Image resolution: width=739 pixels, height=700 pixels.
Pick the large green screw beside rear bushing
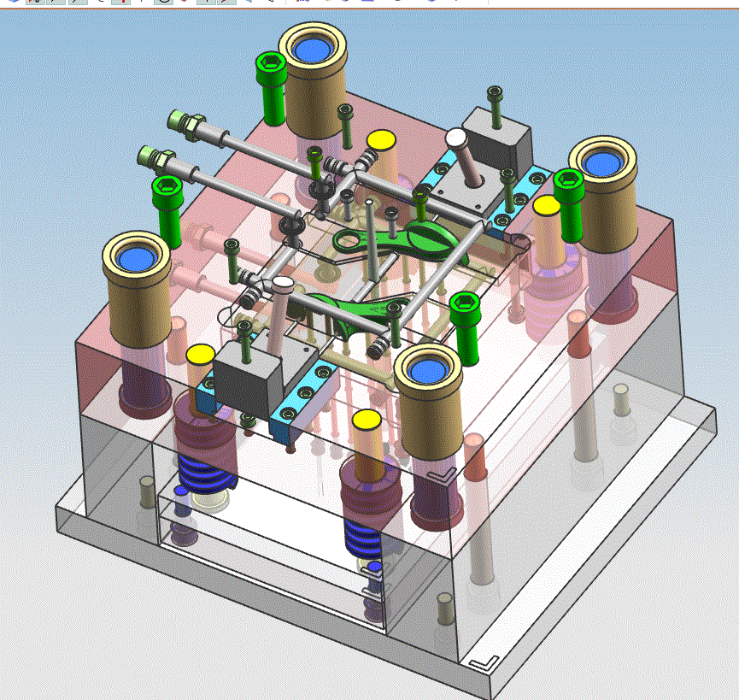pos(271,89)
